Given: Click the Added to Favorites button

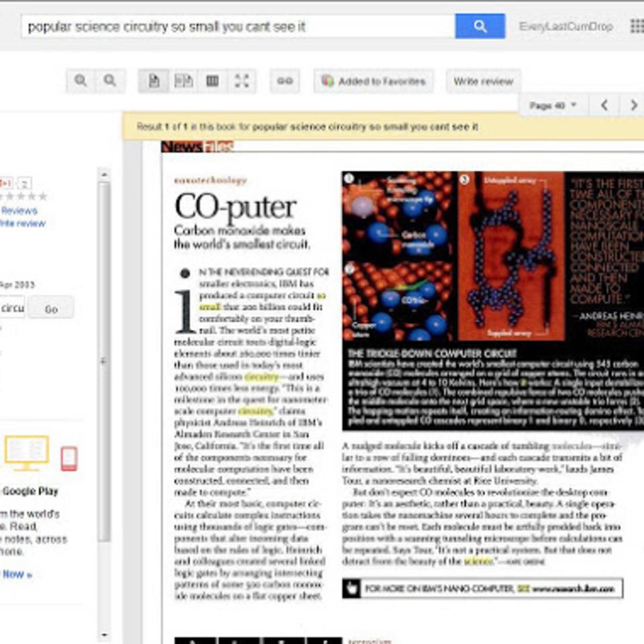Looking at the screenshot, I should [x=374, y=81].
